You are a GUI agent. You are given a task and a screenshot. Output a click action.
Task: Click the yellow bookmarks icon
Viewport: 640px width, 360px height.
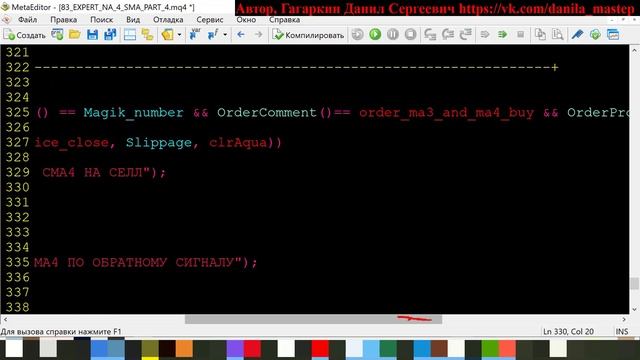167,35
